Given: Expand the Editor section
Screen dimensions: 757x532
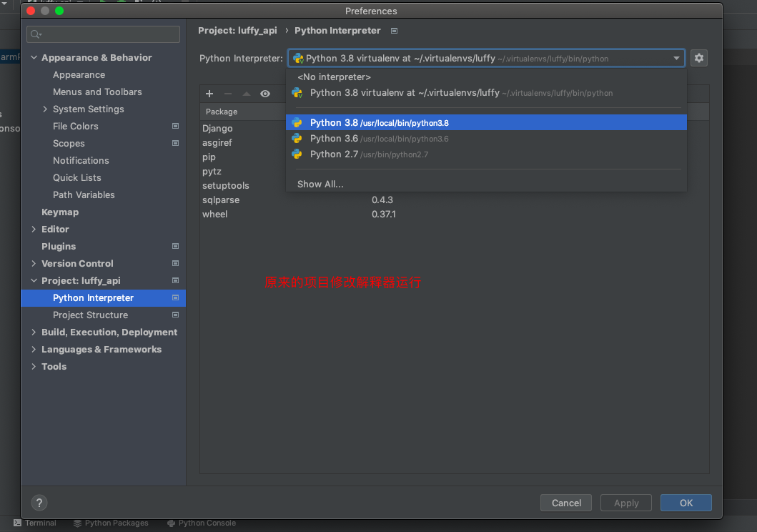Looking at the screenshot, I should pyautogui.click(x=34, y=230).
